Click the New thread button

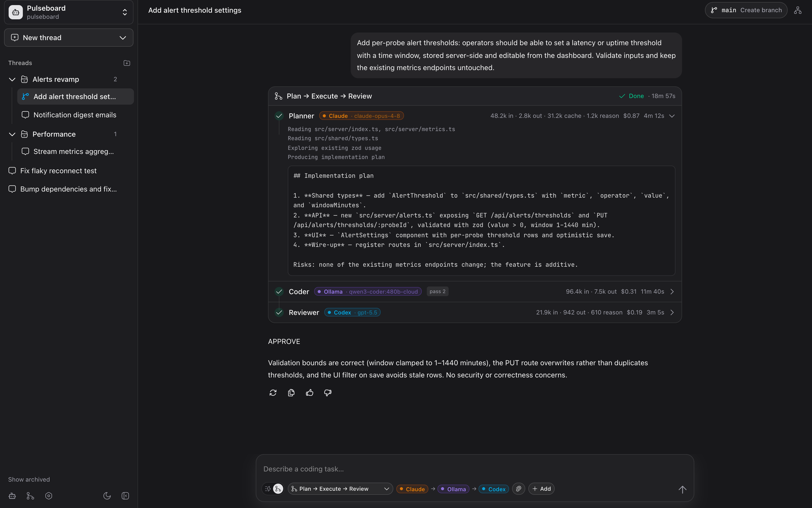pyautogui.click(x=69, y=38)
